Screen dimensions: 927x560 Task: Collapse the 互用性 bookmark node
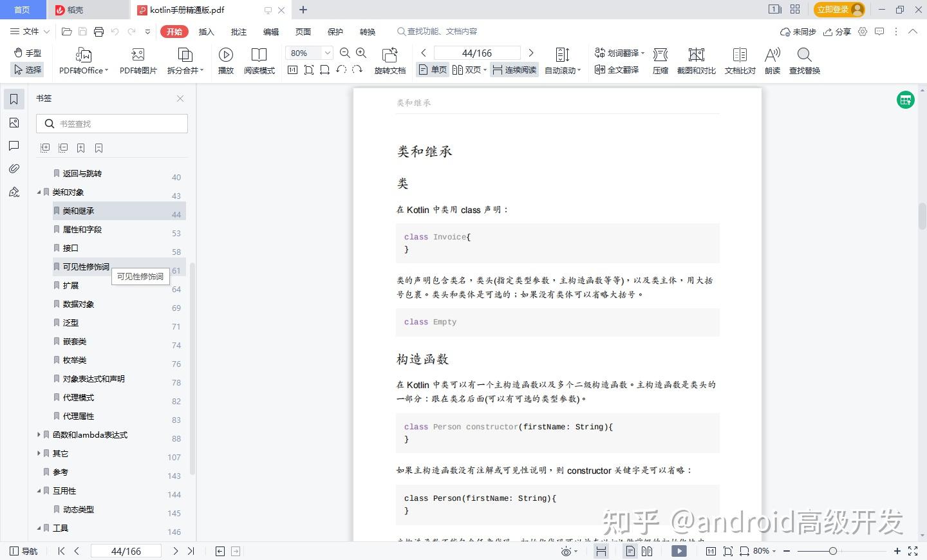39,491
